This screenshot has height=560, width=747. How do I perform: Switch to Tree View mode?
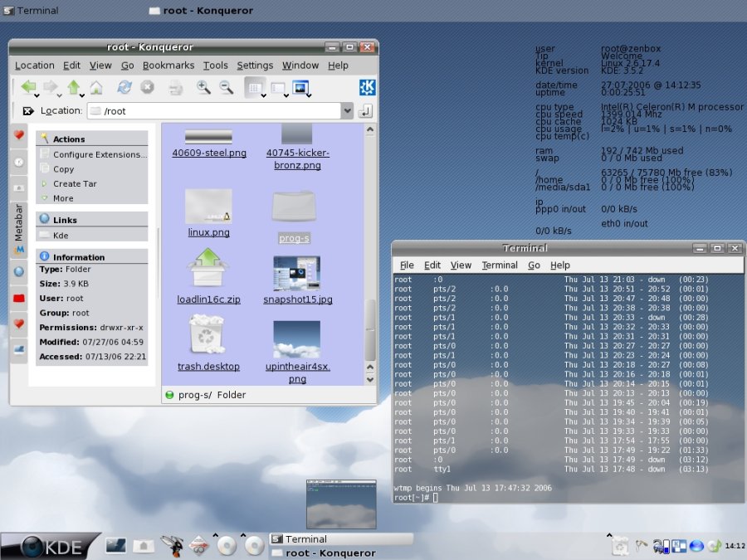277,88
